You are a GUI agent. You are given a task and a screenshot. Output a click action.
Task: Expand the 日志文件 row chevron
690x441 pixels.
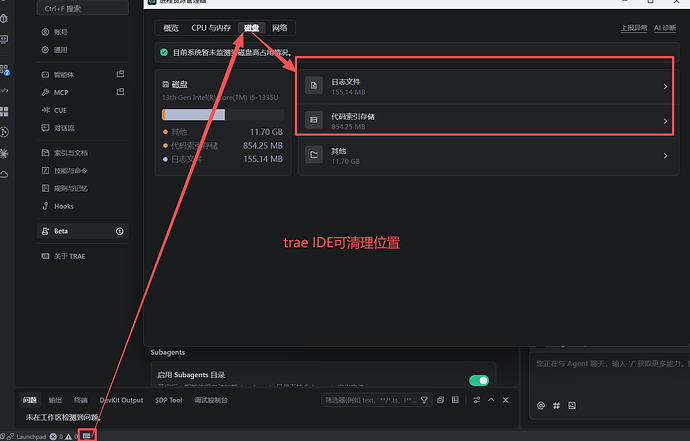pyautogui.click(x=665, y=87)
